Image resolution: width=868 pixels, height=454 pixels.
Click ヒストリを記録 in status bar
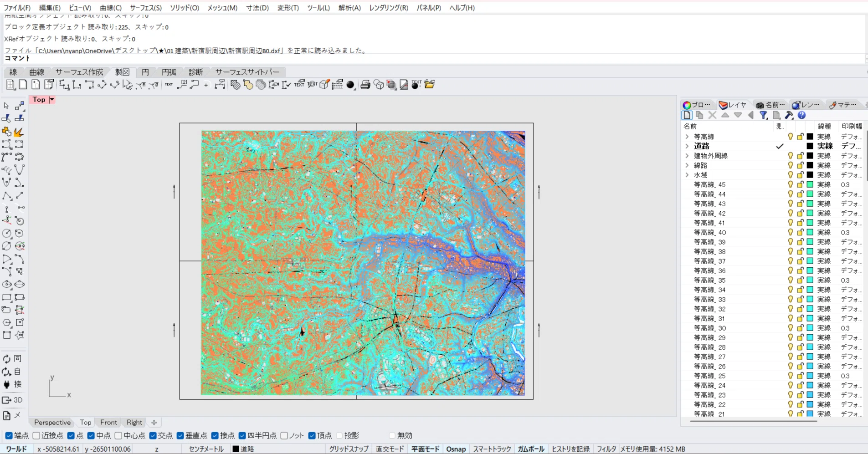571,449
